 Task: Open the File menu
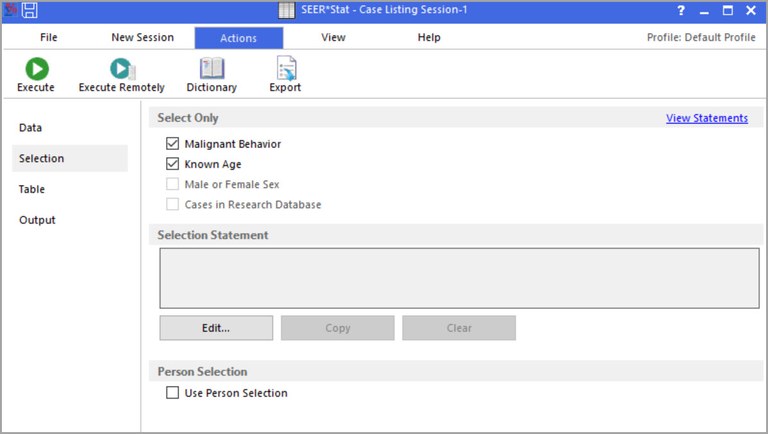(49, 38)
